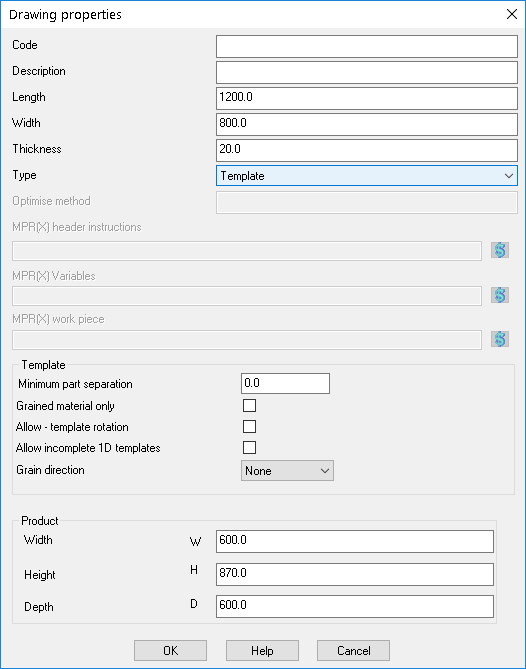Click the Width field showing 800.0
The height and width of the screenshot is (669, 526).
pyautogui.click(x=367, y=125)
